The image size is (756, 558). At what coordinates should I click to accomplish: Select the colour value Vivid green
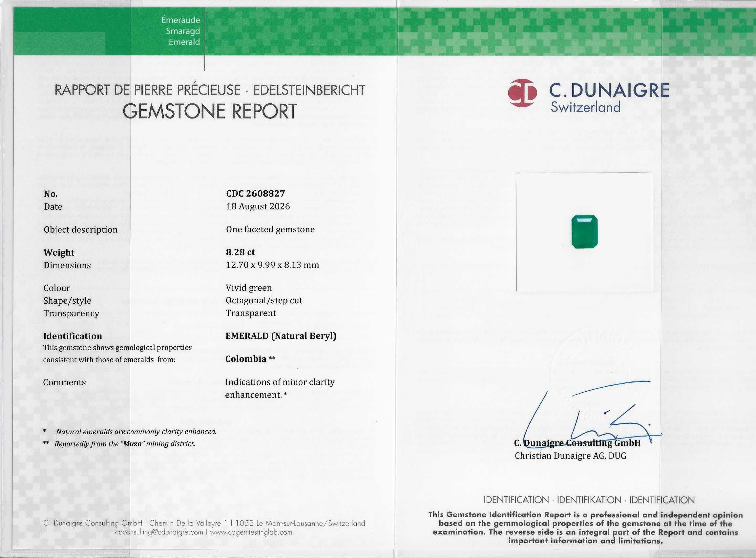pos(249,288)
